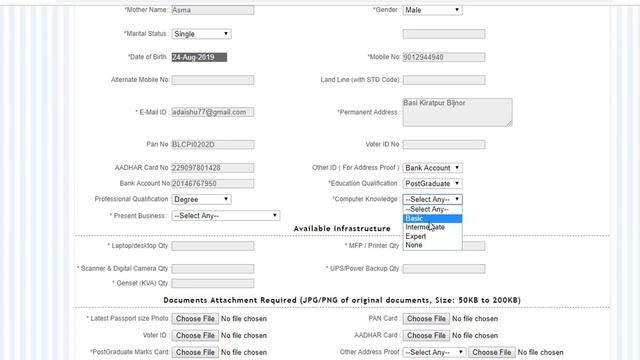Image resolution: width=640 pixels, height=360 pixels.
Task: Click 'Documents Attachment Required' heading
Action: tap(342, 300)
